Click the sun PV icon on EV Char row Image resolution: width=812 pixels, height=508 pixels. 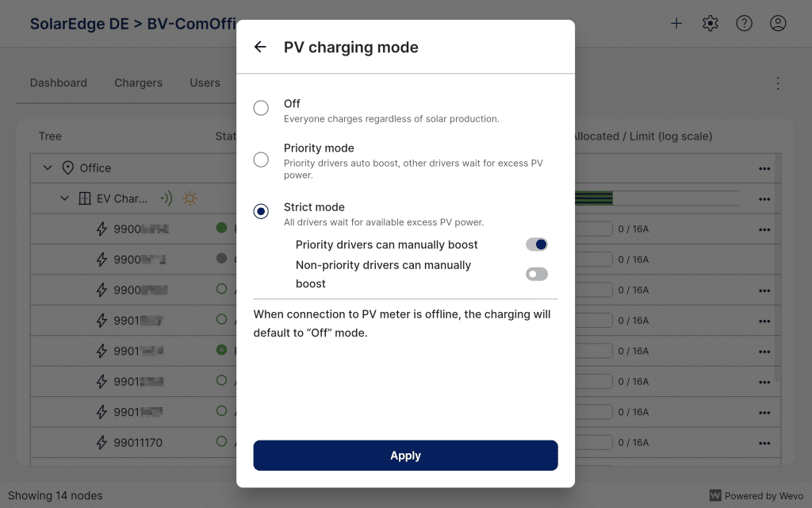(190, 198)
